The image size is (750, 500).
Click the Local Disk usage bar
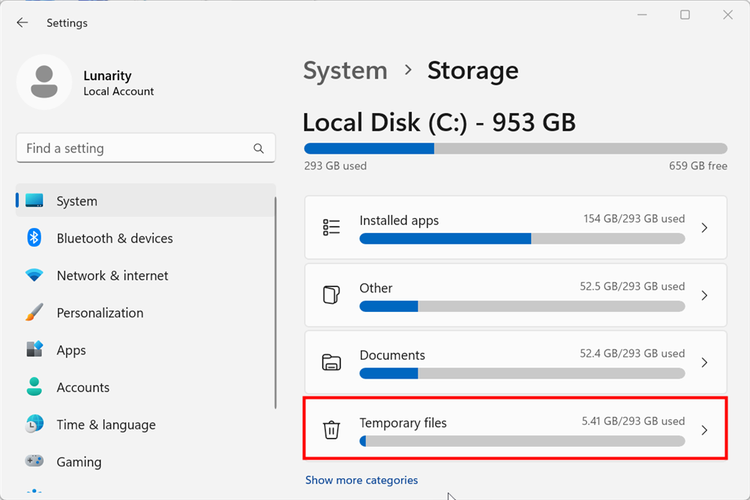515,148
